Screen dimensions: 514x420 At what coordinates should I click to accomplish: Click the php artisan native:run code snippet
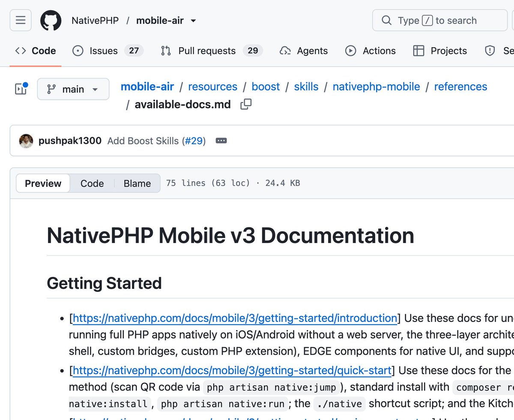(x=223, y=404)
